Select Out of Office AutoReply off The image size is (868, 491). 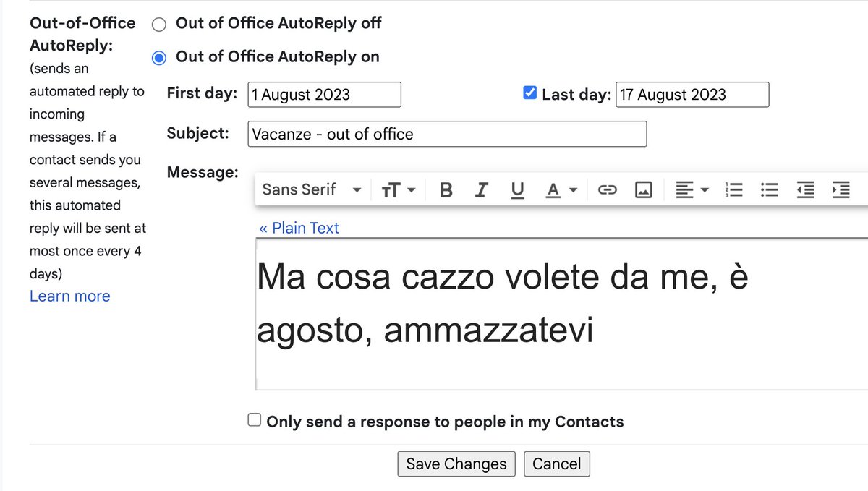(159, 25)
